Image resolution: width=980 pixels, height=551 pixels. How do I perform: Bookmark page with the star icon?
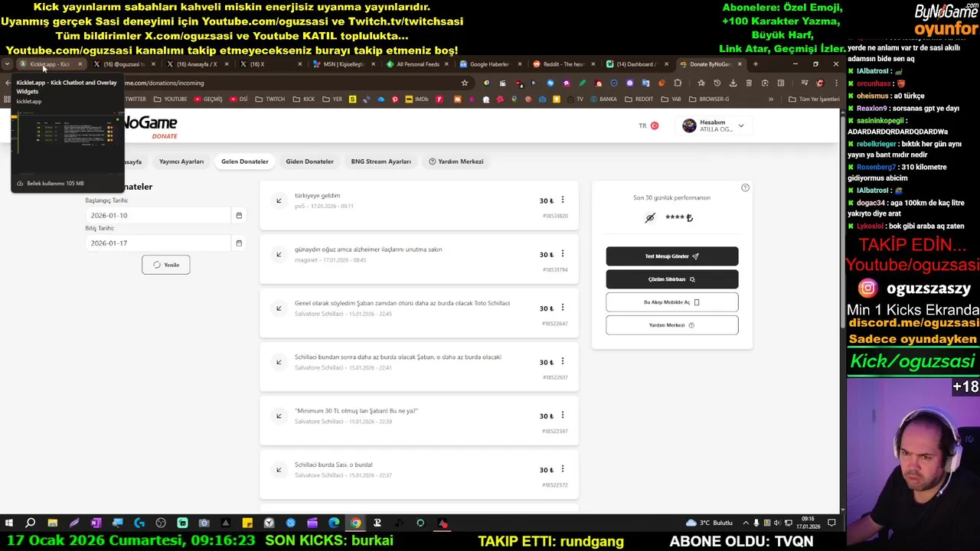click(464, 83)
